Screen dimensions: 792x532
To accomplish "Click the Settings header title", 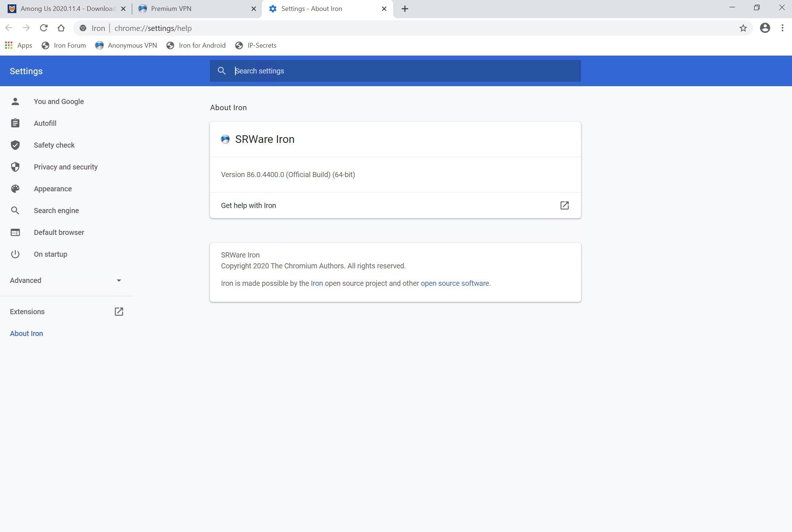I will point(26,71).
